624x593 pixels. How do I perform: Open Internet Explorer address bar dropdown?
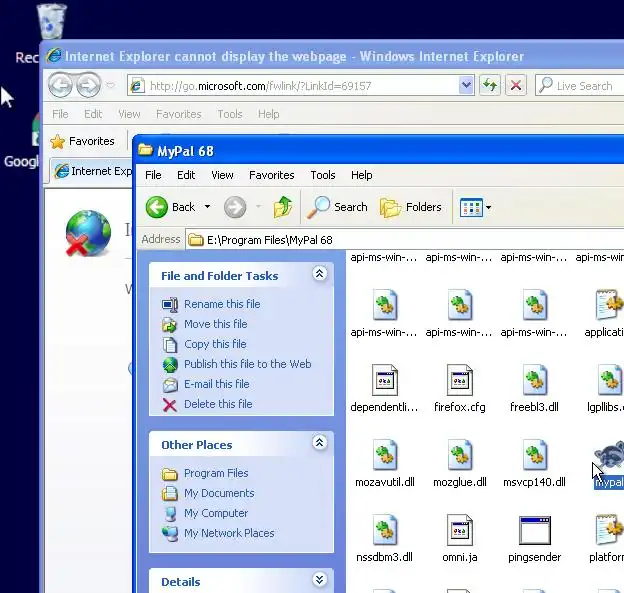click(466, 85)
